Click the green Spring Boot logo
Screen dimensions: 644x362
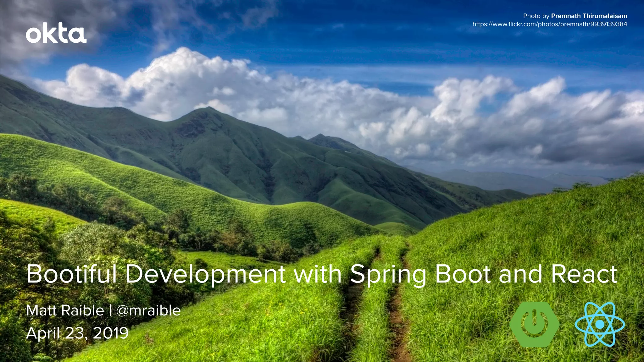click(x=535, y=324)
